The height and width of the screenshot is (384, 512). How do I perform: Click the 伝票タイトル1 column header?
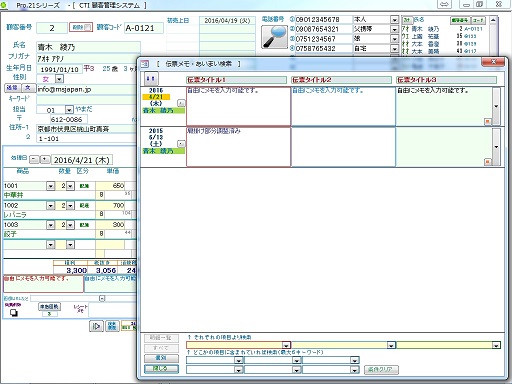pos(236,80)
